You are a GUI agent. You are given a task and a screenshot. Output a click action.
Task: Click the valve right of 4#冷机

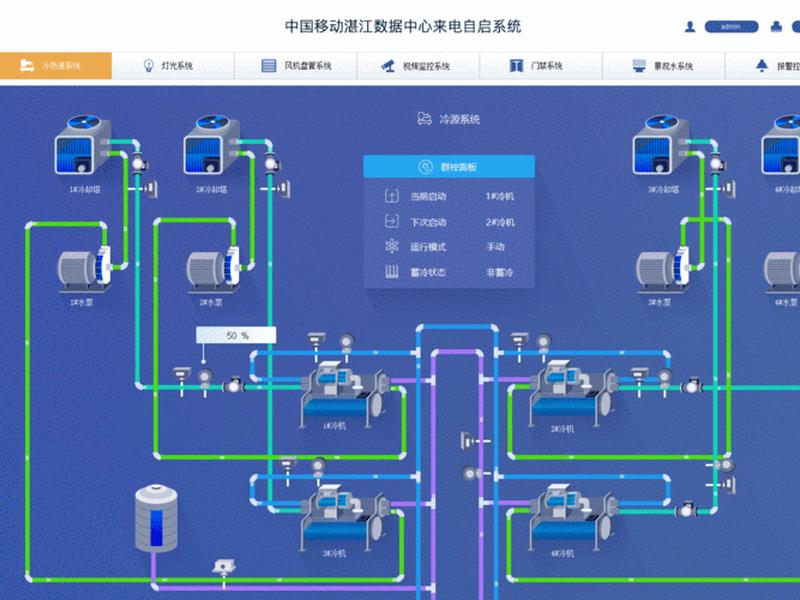point(686,510)
